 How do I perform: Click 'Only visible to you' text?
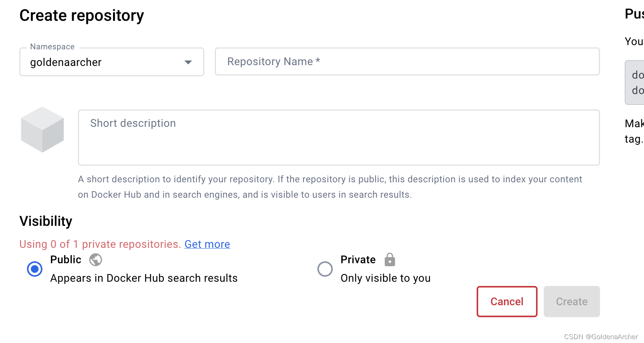(386, 278)
